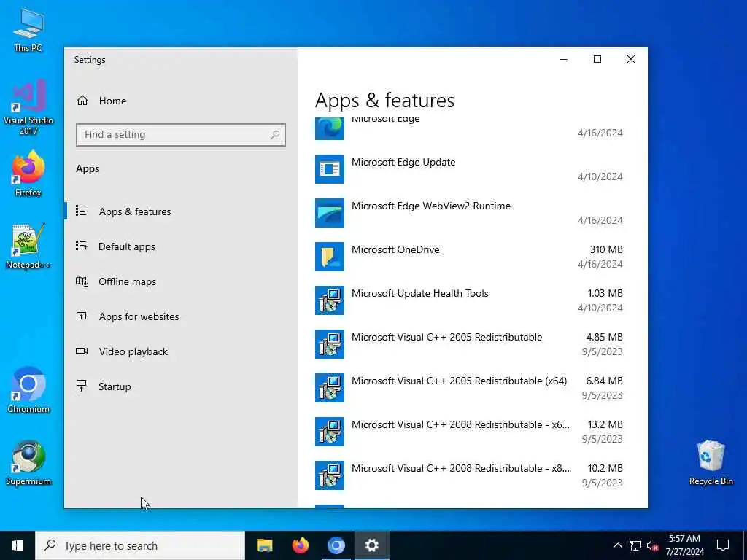Click the Apps & features list icon
The image size is (747, 560).
click(82, 211)
